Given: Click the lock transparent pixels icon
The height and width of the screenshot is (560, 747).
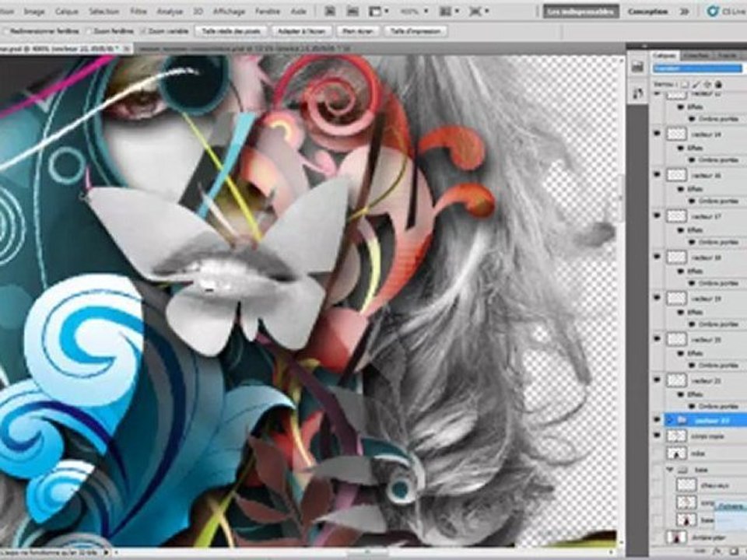Looking at the screenshot, I should 685,84.
